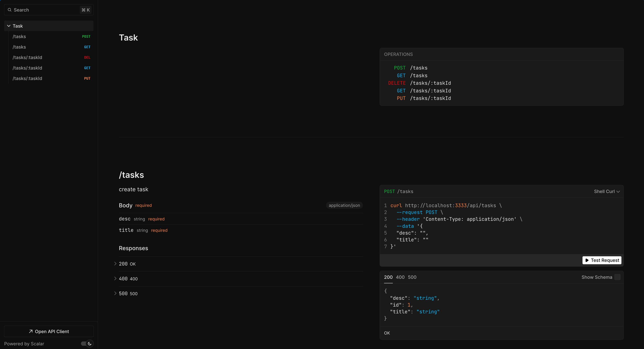Switch to the 400 response tab
The height and width of the screenshot is (349, 644).
(400, 277)
